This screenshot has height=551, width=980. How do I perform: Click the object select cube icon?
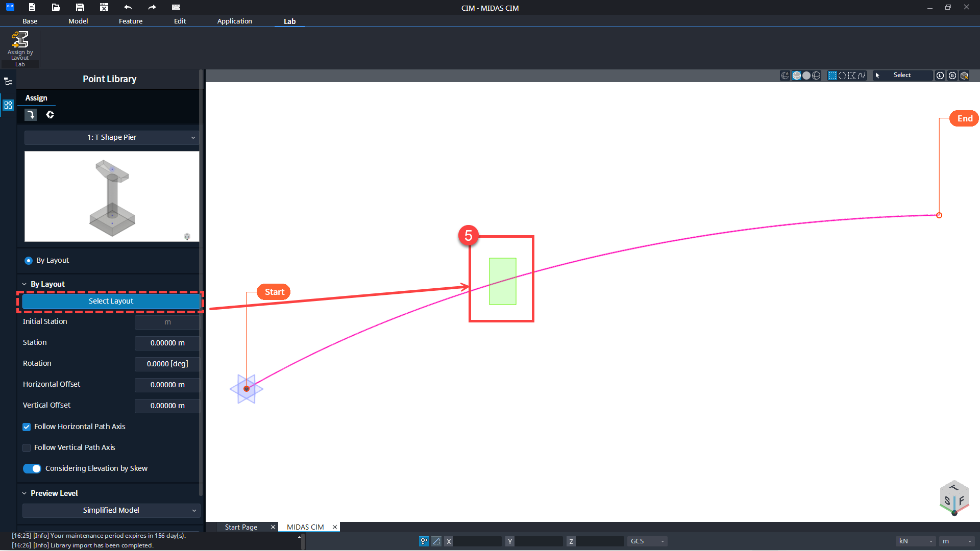tap(964, 76)
